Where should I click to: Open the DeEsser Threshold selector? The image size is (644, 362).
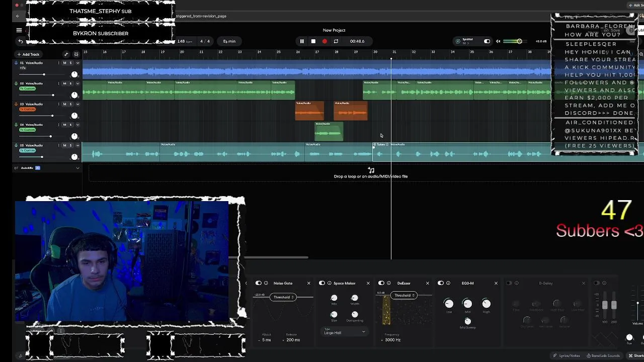[x=404, y=295]
